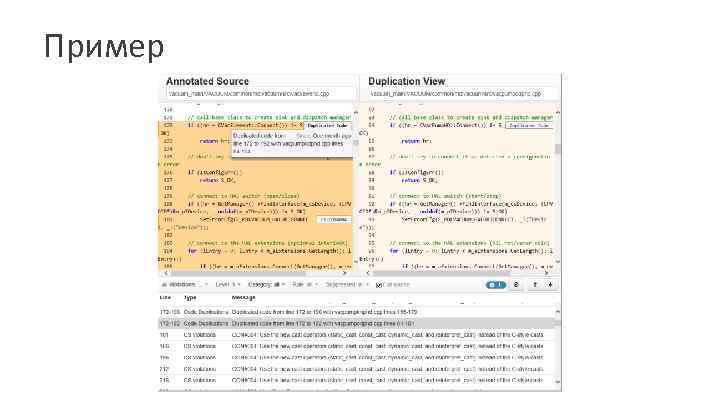
Task: Click the Duplication View heading
Action: pos(407,81)
